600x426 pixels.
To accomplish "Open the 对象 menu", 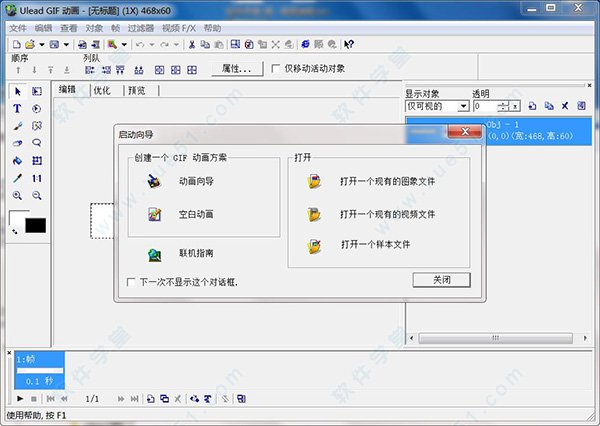I will point(94,28).
